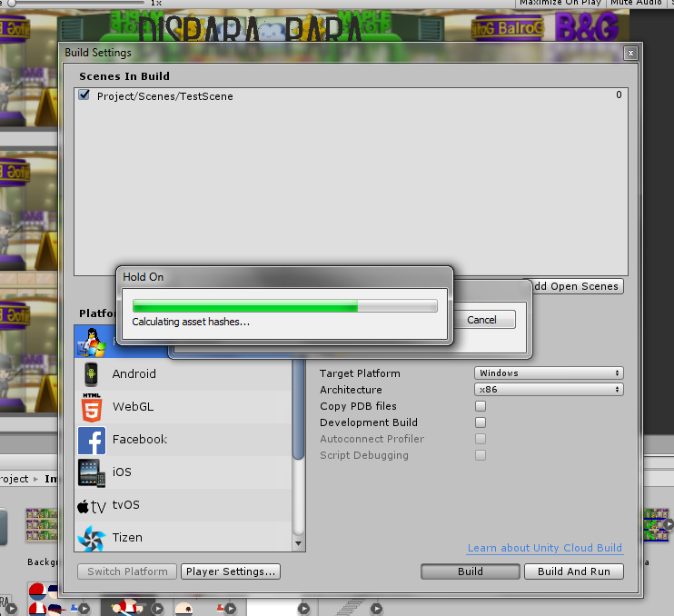This screenshot has width=674, height=616.
Task: Click the Scenes In Build heading
Action: click(124, 76)
